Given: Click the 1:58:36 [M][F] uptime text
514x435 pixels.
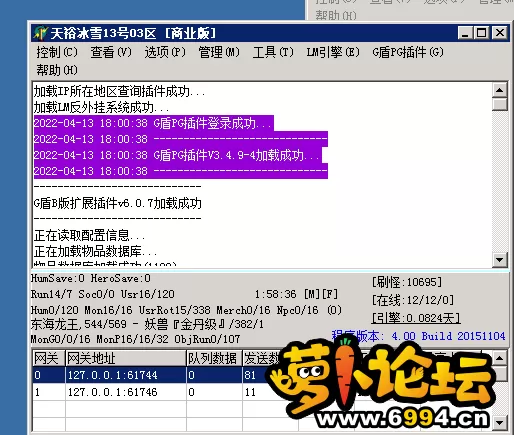Looking at the screenshot, I should (296, 294).
